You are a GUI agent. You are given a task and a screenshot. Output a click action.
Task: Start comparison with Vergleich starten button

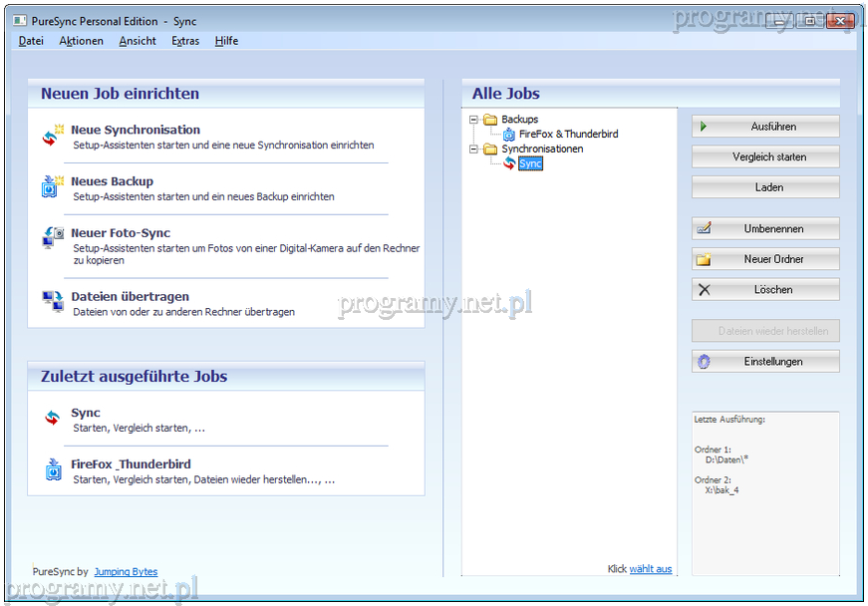coord(765,157)
